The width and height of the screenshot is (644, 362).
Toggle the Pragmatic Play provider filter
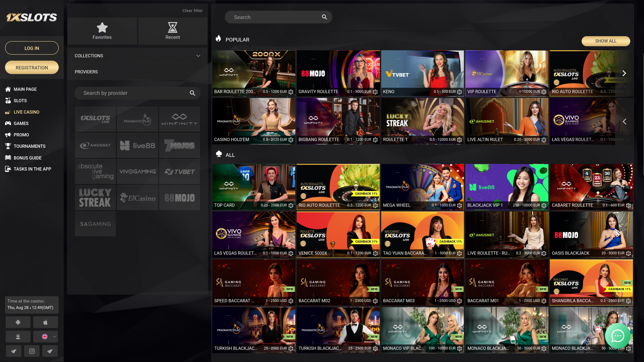point(137,119)
